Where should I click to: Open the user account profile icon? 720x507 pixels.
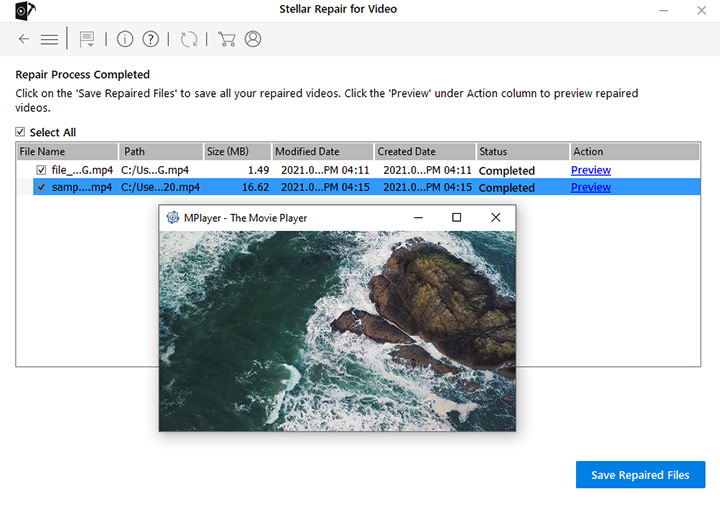(253, 39)
